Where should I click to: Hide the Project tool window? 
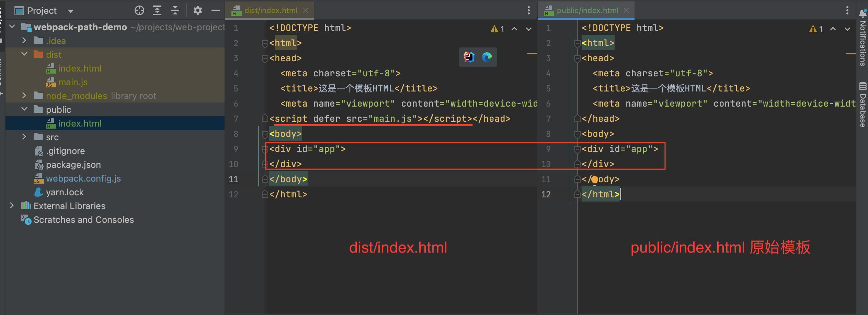tap(216, 11)
